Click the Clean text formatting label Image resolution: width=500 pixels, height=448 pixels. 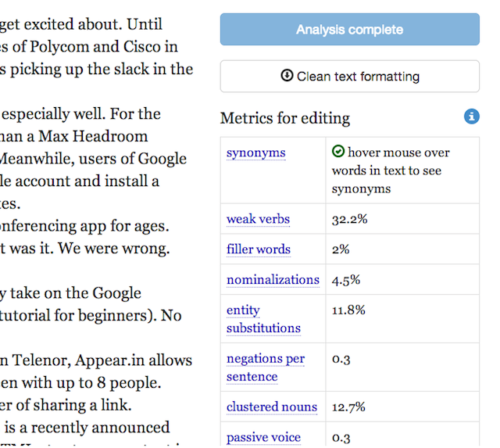coord(358,77)
